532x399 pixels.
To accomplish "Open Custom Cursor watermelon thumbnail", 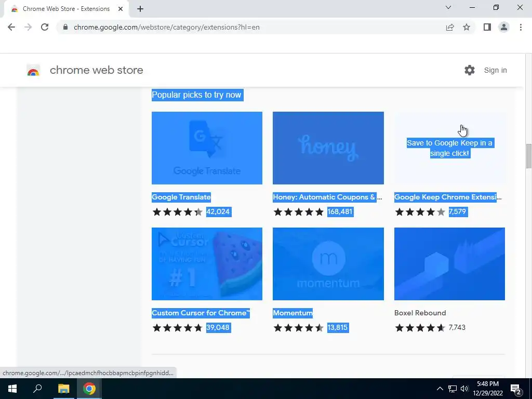I will click(207, 263).
